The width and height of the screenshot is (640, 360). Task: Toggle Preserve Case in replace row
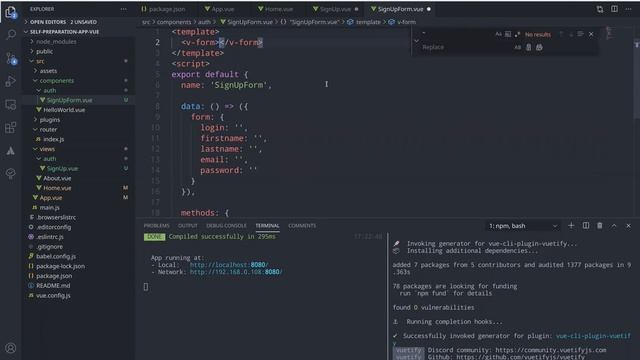517,47
